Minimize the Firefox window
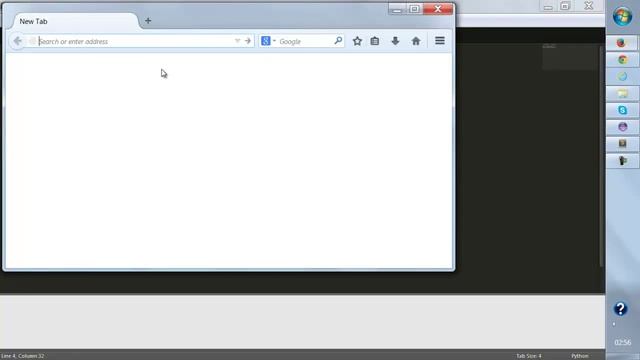 396,9
